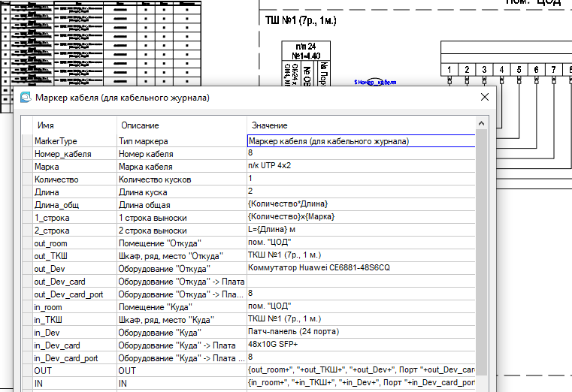Select value 'Патч-панель (24 порта)'
572x392 pixels.
coord(361,332)
